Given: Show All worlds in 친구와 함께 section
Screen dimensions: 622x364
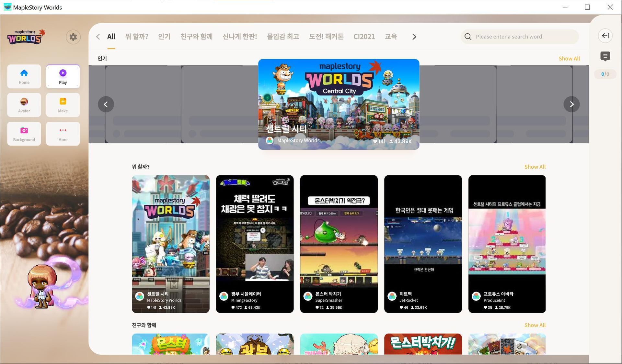Looking at the screenshot, I should pyautogui.click(x=535, y=325).
